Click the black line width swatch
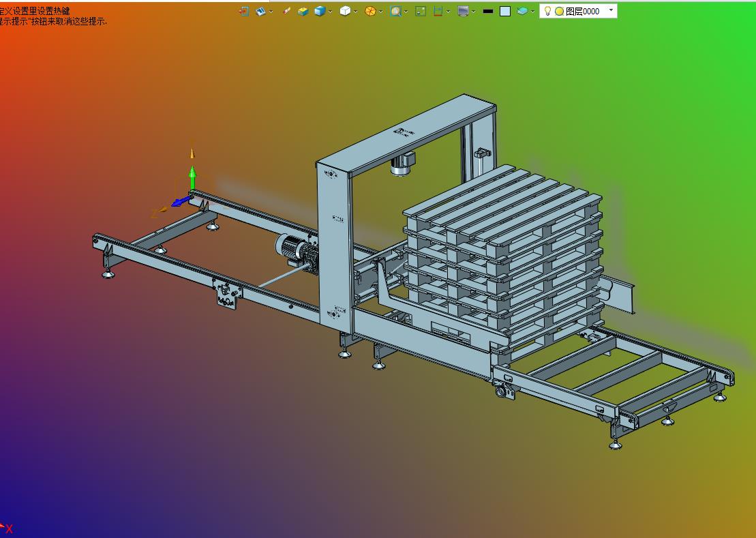 pyautogui.click(x=488, y=11)
